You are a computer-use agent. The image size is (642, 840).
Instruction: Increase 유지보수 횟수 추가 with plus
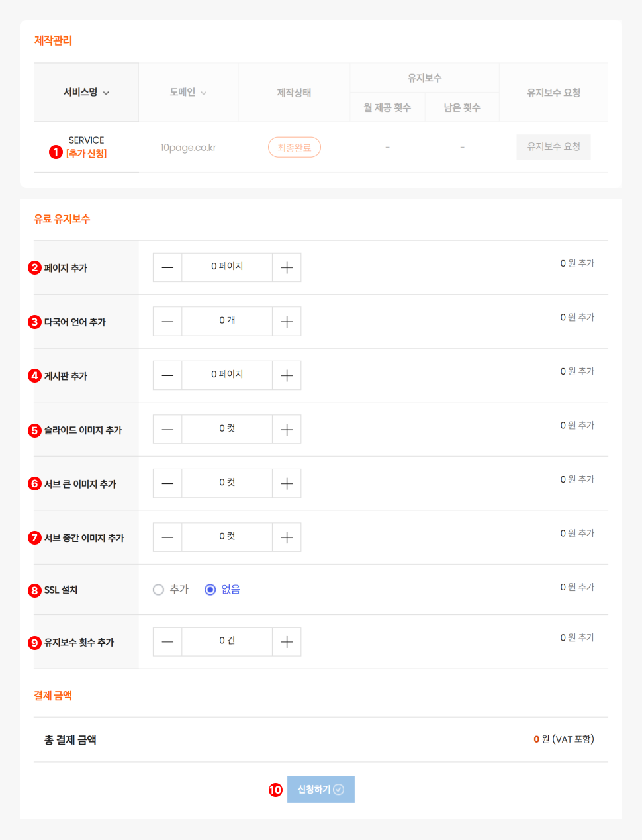287,641
